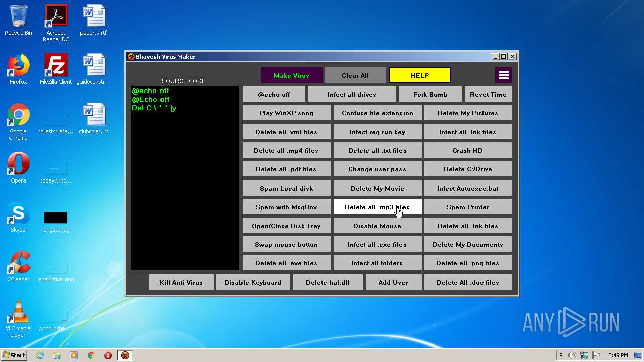Click Kill Anti-Virus button

click(181, 282)
